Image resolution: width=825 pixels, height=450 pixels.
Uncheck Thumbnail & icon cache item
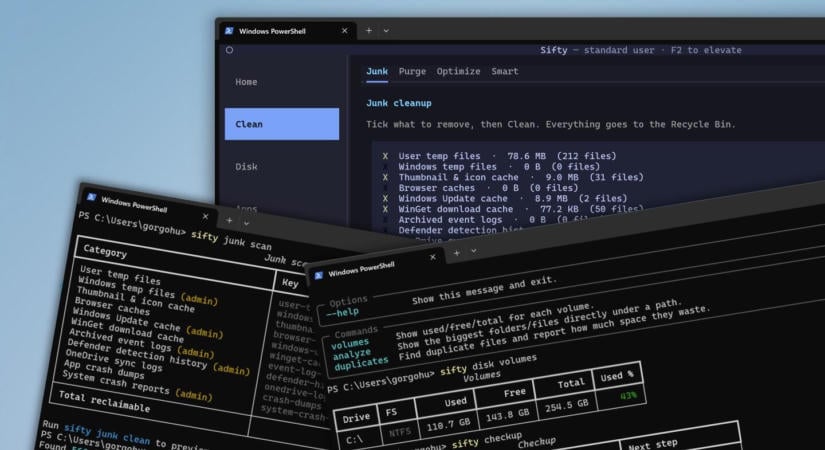point(385,177)
